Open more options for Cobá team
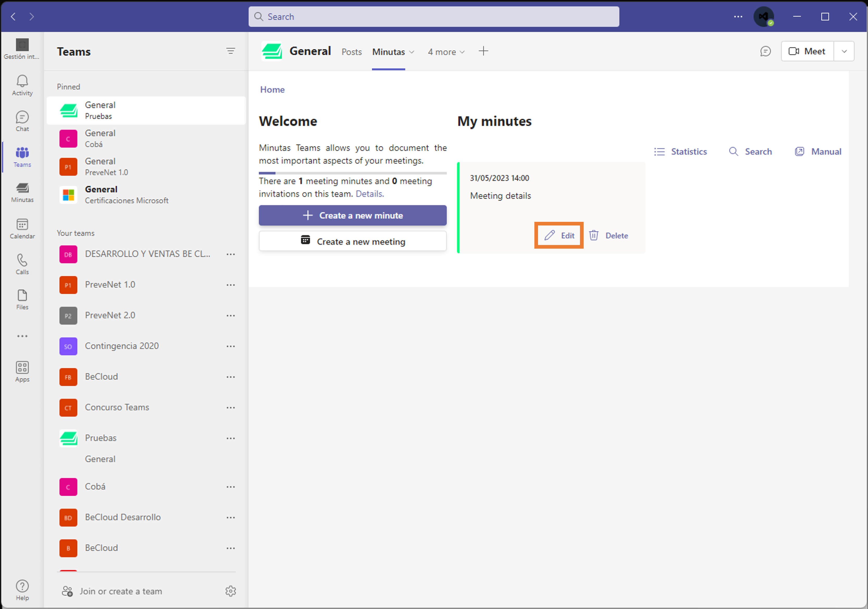868x609 pixels. 231,487
